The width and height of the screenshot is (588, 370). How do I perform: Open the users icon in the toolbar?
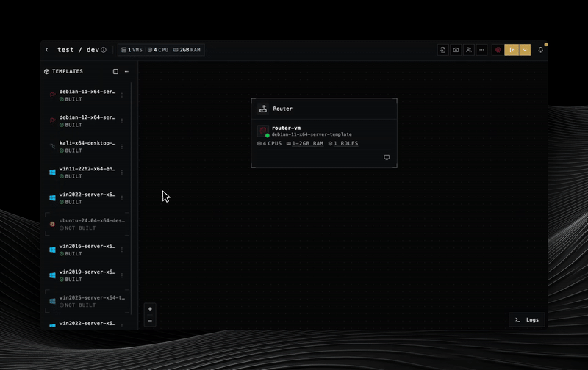point(468,50)
